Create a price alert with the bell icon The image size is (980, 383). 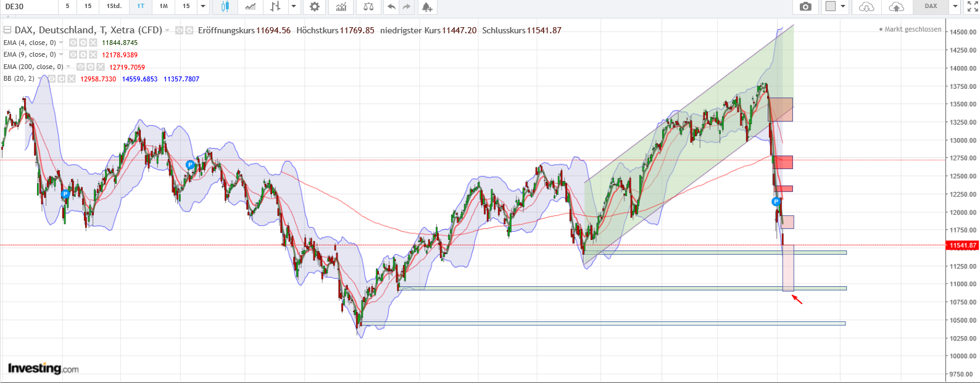point(426,7)
